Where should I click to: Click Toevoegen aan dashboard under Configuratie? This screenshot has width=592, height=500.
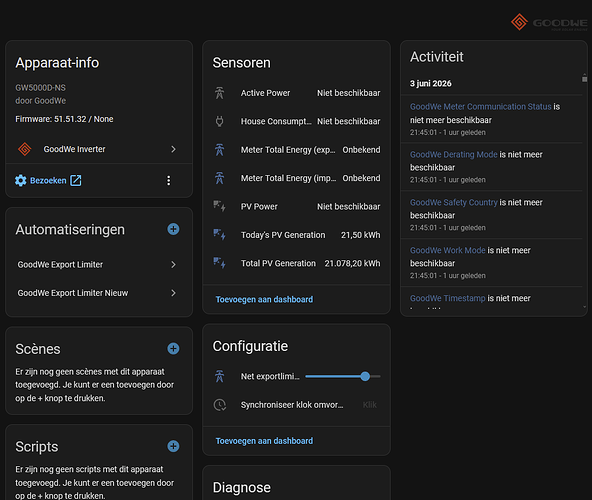click(264, 441)
